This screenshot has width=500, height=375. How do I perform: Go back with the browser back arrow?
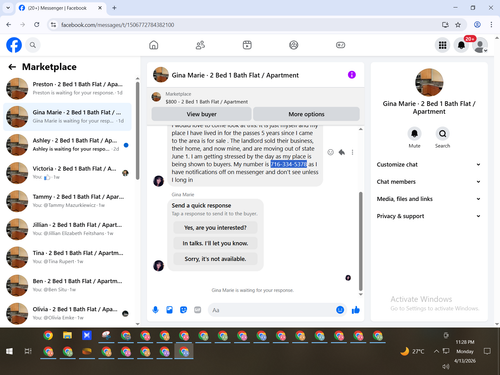click(9, 25)
